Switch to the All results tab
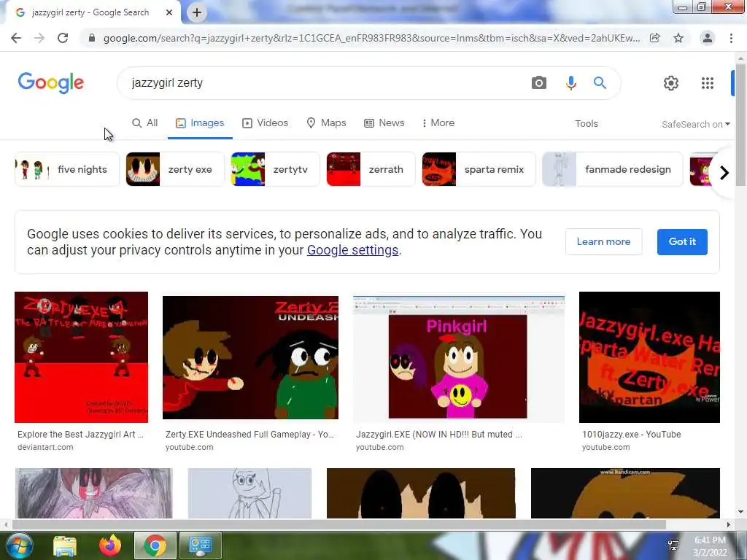 (145, 122)
